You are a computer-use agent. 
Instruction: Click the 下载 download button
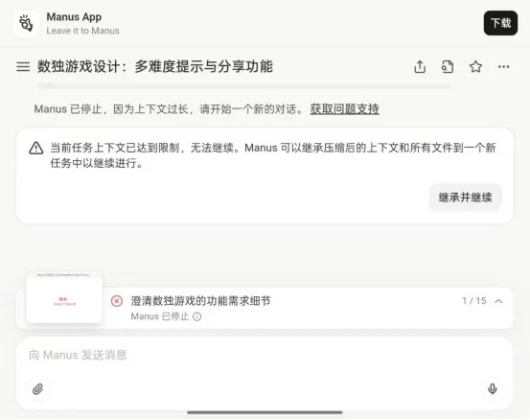500,23
